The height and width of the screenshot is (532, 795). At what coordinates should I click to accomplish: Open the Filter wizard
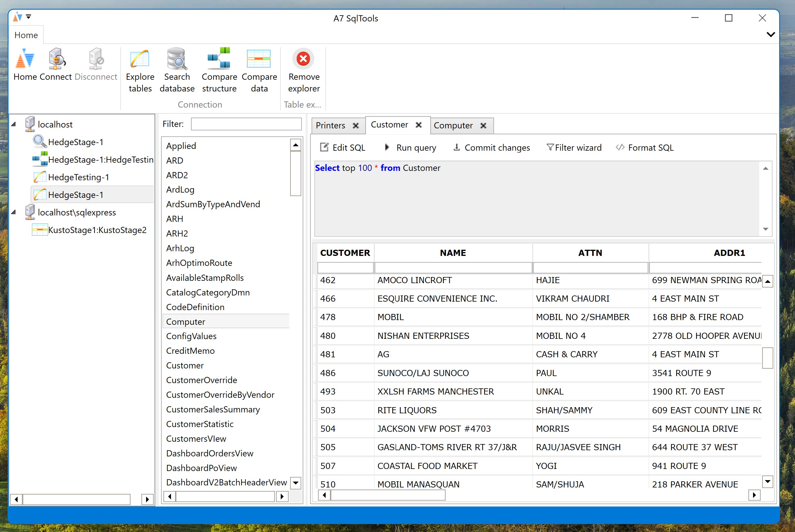574,148
